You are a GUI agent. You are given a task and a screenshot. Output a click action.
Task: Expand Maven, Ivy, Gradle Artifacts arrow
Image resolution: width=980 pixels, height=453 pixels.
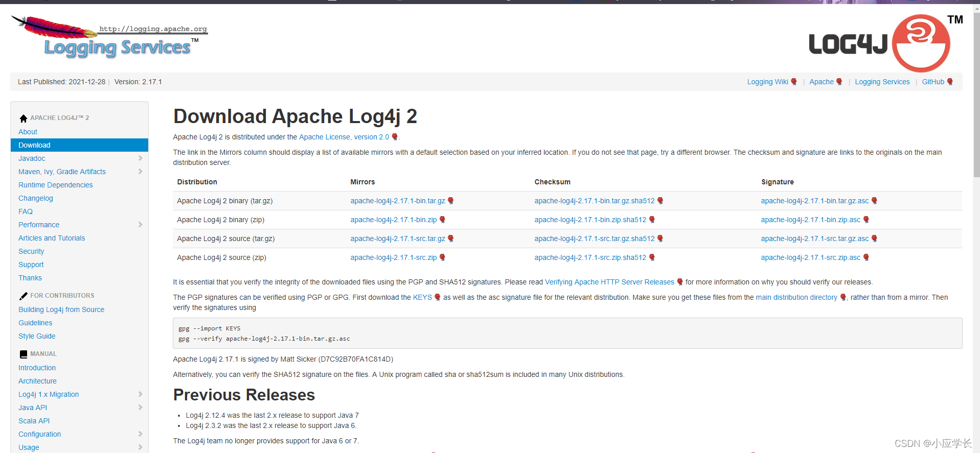[x=140, y=172]
